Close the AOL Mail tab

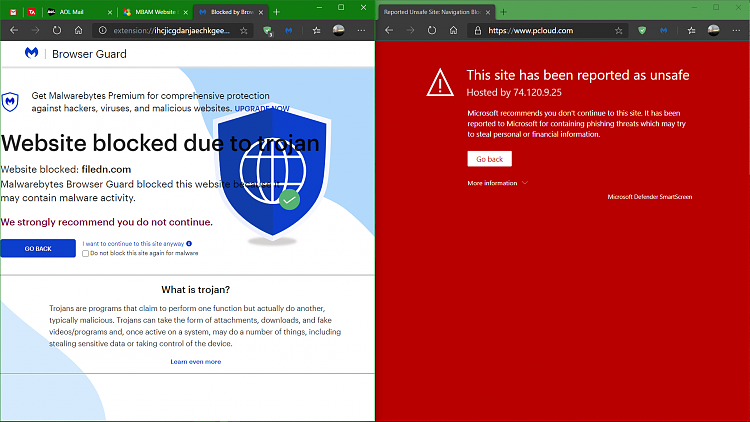click(x=110, y=12)
